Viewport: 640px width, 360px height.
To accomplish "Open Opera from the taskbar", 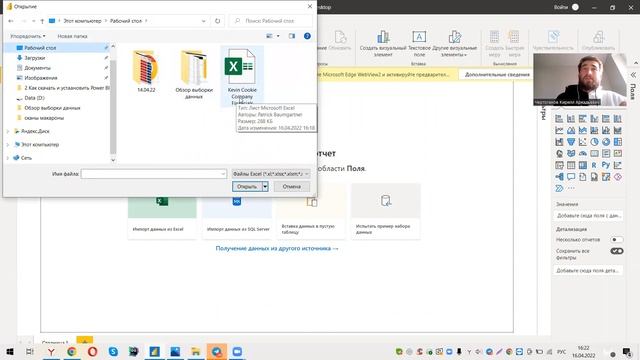I will pos(93,351).
